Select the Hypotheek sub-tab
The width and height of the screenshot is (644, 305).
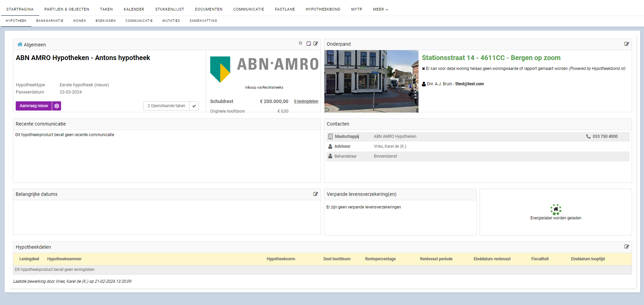16,21
